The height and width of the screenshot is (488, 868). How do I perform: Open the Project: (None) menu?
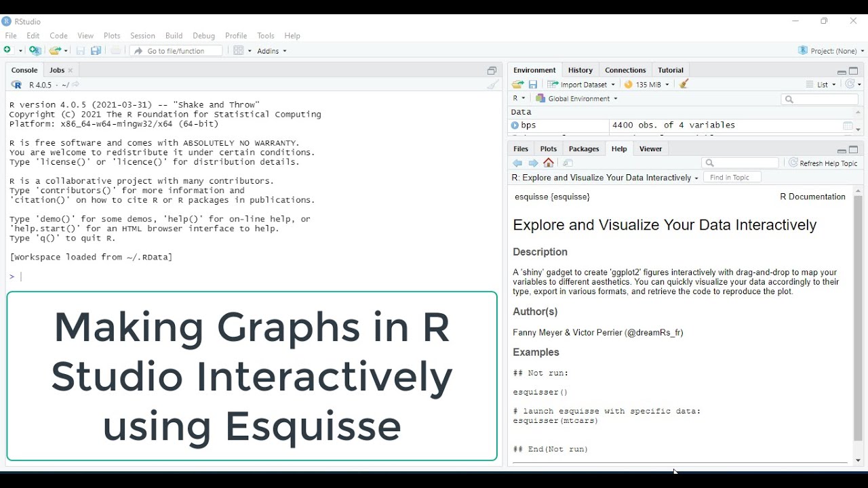pos(831,51)
